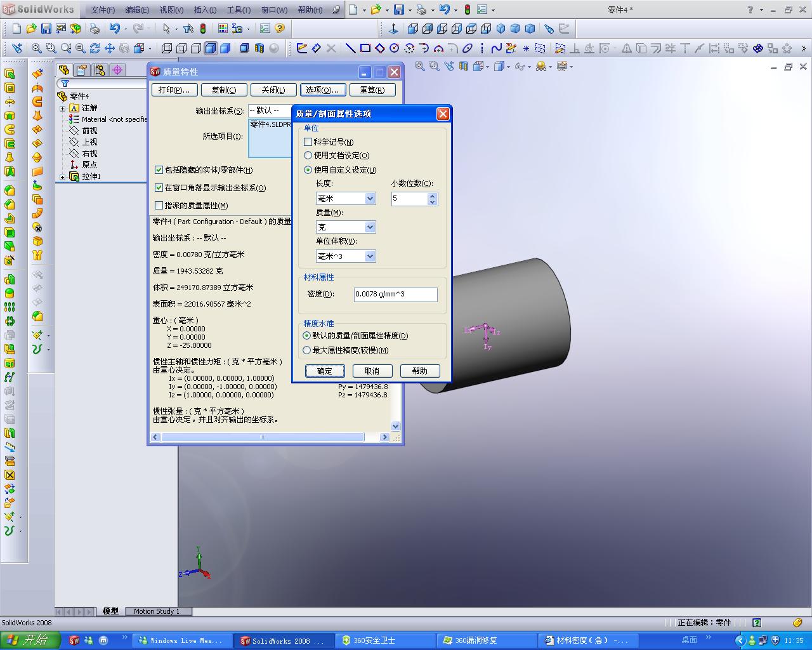The height and width of the screenshot is (650, 812).
Task: Select the Pan view tool
Action: pos(109,48)
